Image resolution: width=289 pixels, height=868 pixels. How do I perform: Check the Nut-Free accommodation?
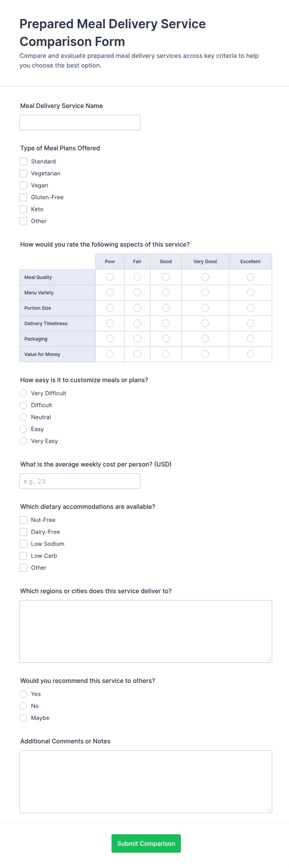pyautogui.click(x=23, y=520)
